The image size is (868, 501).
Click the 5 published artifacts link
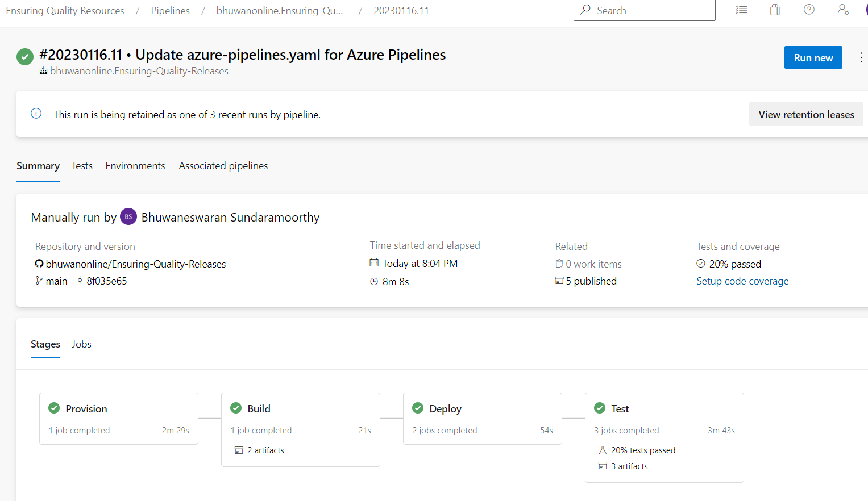pos(592,281)
